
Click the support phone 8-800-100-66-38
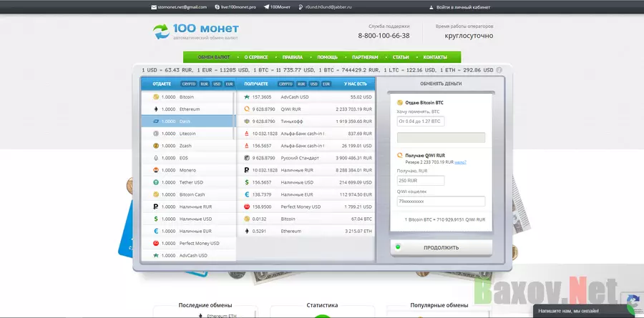point(384,36)
